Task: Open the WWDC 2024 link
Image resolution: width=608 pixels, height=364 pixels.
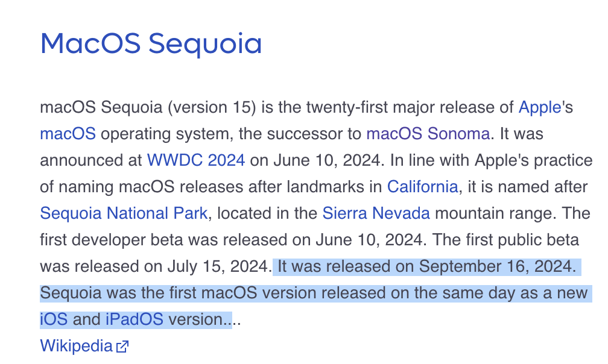Action: coord(196,160)
